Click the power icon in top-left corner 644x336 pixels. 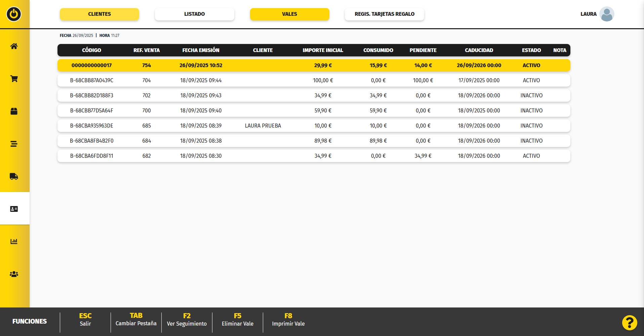coord(14,14)
